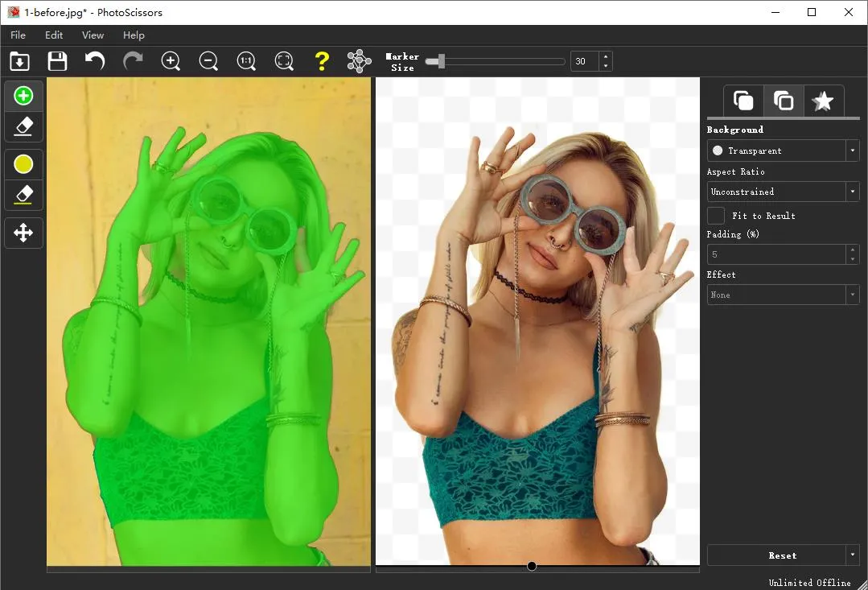Open the File menu
The width and height of the screenshot is (868, 590).
click(18, 35)
